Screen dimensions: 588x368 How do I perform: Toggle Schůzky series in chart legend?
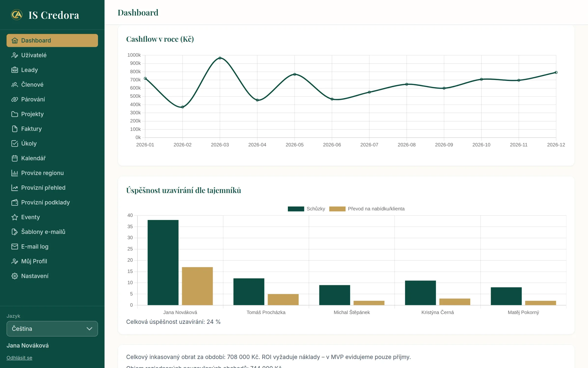point(306,209)
